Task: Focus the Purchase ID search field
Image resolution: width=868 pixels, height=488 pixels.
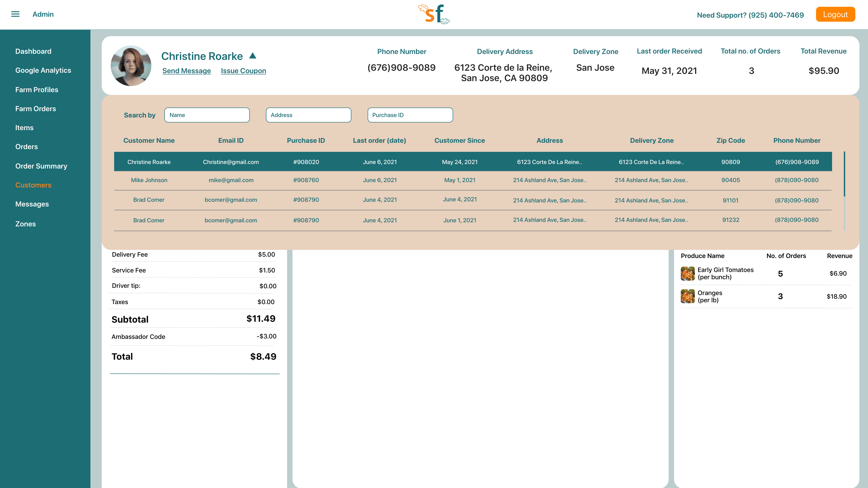Action: 410,115
